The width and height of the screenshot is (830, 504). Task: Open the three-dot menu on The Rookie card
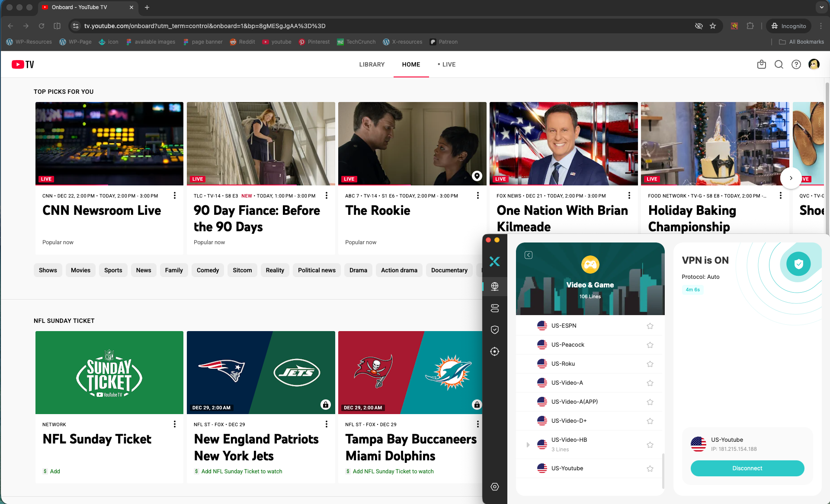477,195
